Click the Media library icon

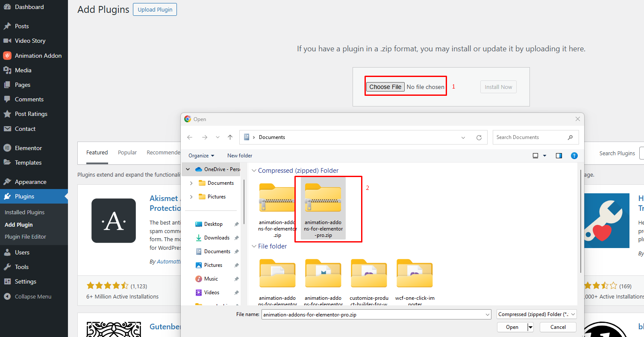(7, 70)
